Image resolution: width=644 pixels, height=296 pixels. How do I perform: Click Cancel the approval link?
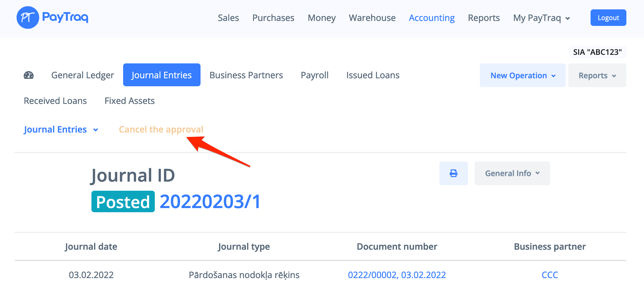161,129
